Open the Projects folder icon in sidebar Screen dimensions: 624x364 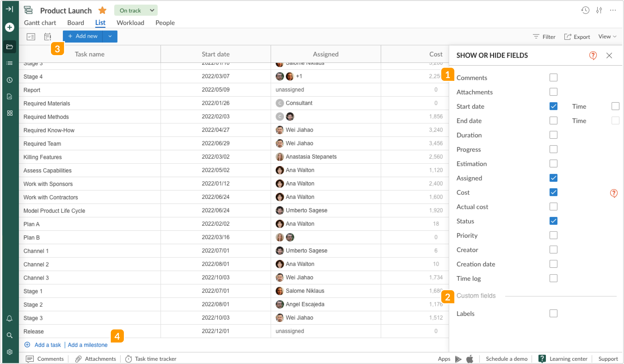click(10, 47)
